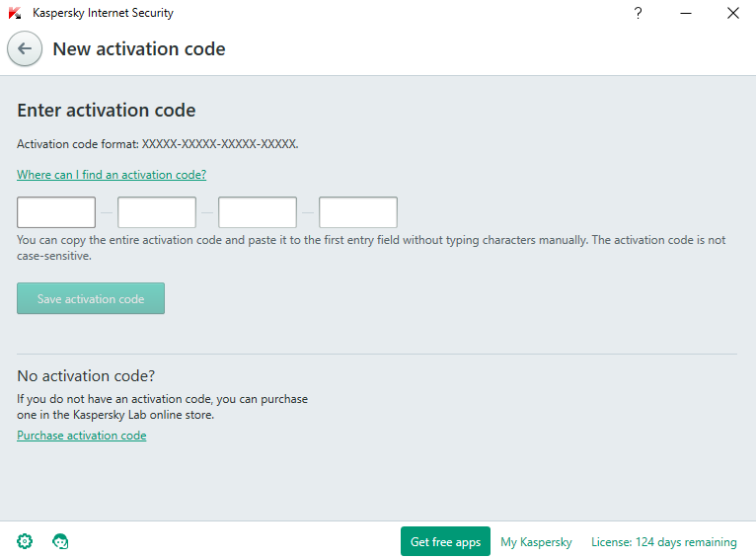Image resolution: width=756 pixels, height=559 pixels.
Task: Click the 'No activation code?' heading
Action: point(86,375)
